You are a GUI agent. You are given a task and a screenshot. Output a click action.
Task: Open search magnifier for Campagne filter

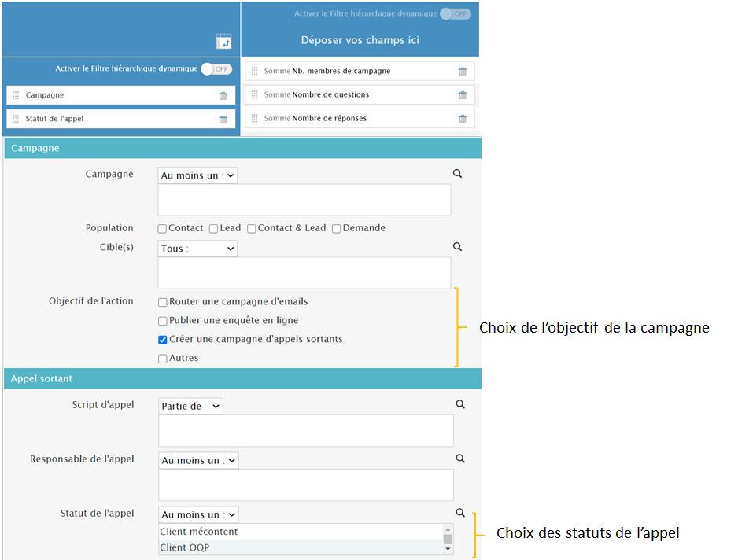tap(457, 174)
